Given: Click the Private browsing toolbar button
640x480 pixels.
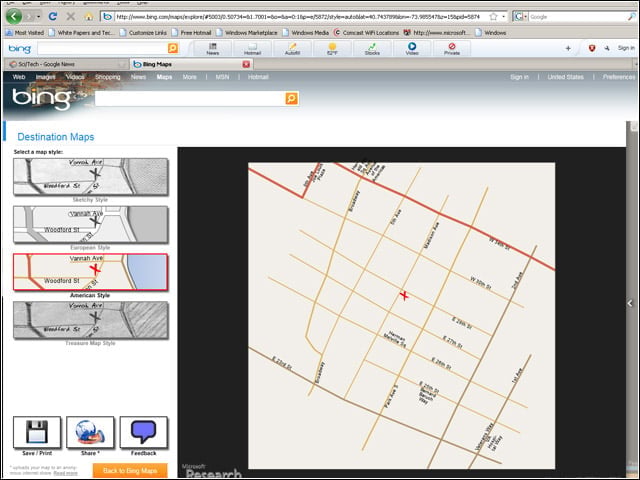Looking at the screenshot, I should coord(452,49).
